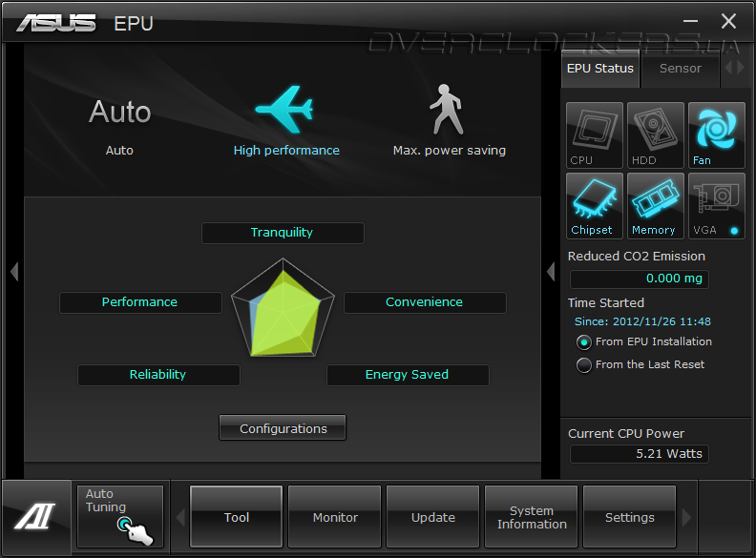This screenshot has height=558, width=756.
Task: Click the ASUS logo in title bar
Action: point(56,23)
